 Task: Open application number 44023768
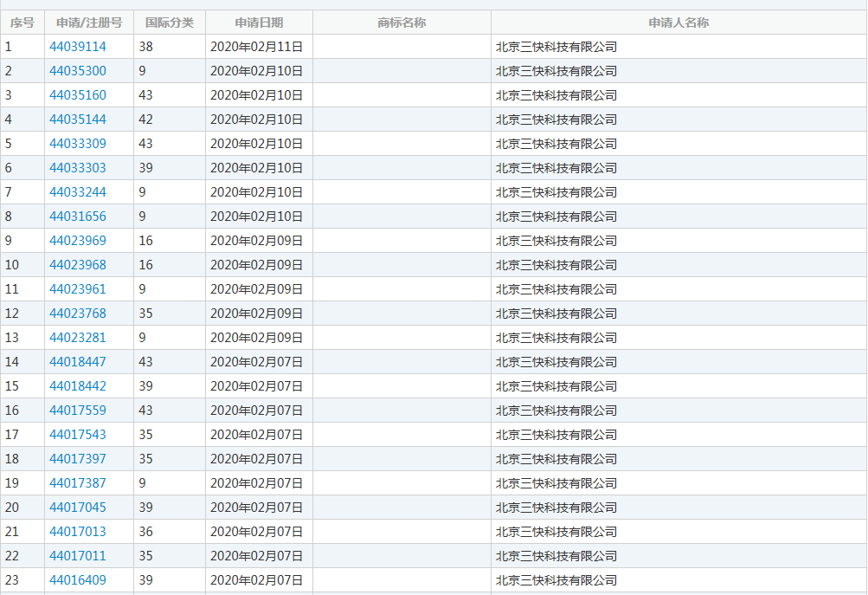[78, 313]
